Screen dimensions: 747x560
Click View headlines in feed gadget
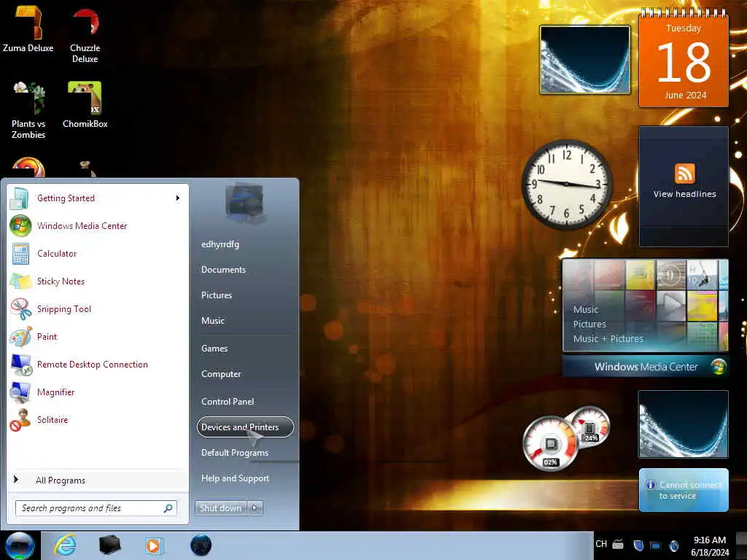point(684,194)
